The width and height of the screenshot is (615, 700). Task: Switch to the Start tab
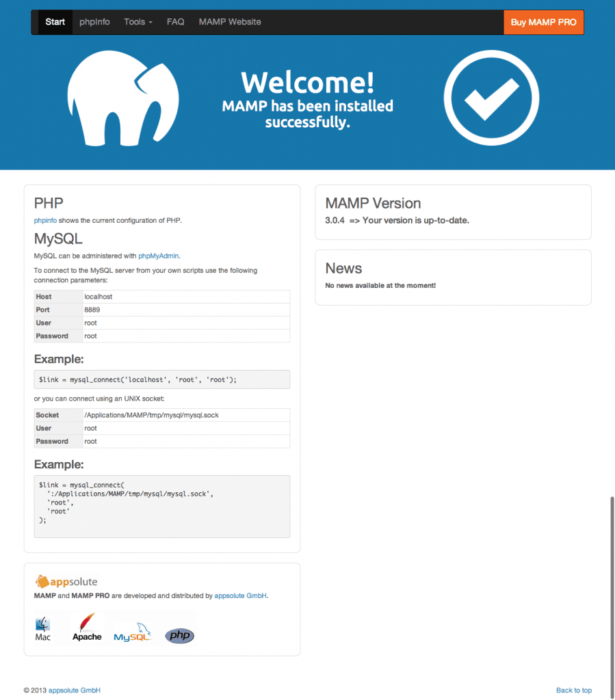coord(54,21)
